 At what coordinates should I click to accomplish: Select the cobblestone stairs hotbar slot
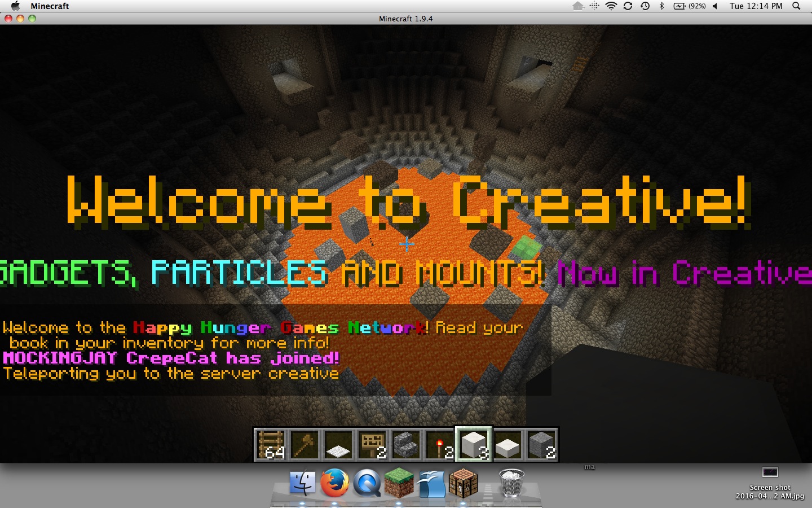pyautogui.click(x=406, y=445)
